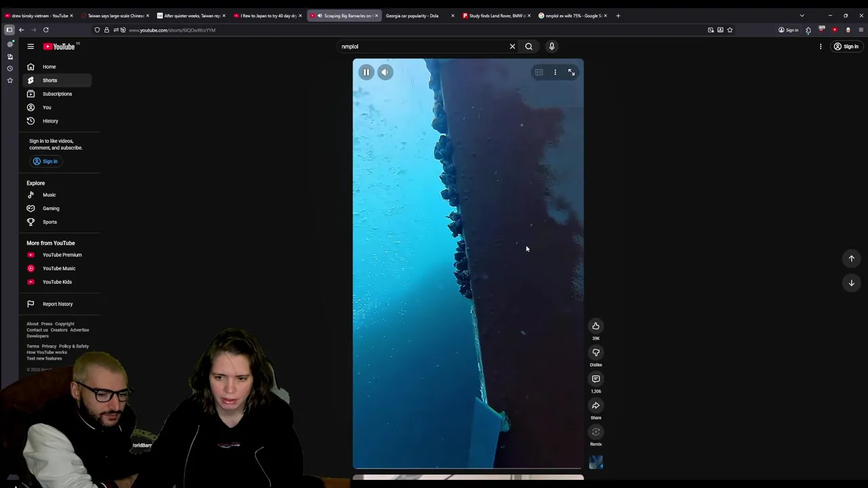The height and width of the screenshot is (488, 868).
Task: Open browser application menu
Action: click(861, 30)
